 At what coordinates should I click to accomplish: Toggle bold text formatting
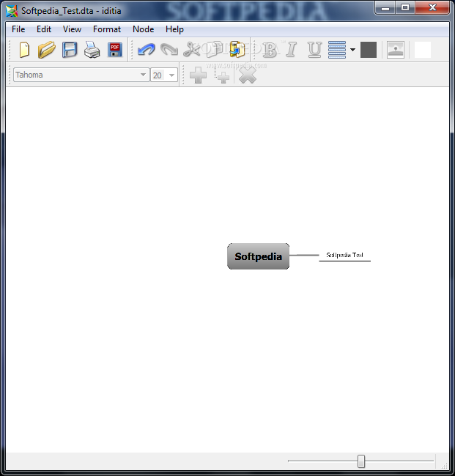(270, 50)
